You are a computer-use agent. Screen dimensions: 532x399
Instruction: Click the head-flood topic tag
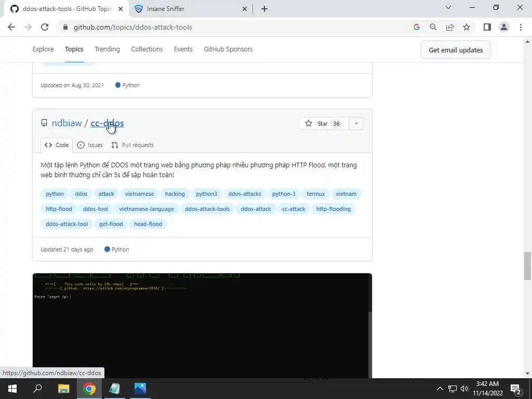(x=148, y=224)
